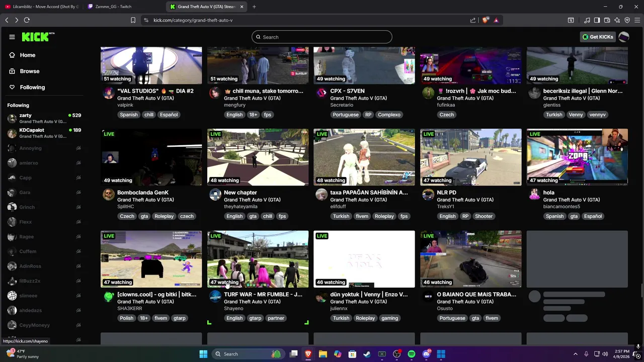
Task: Open Steam from the taskbar
Action: (367, 354)
